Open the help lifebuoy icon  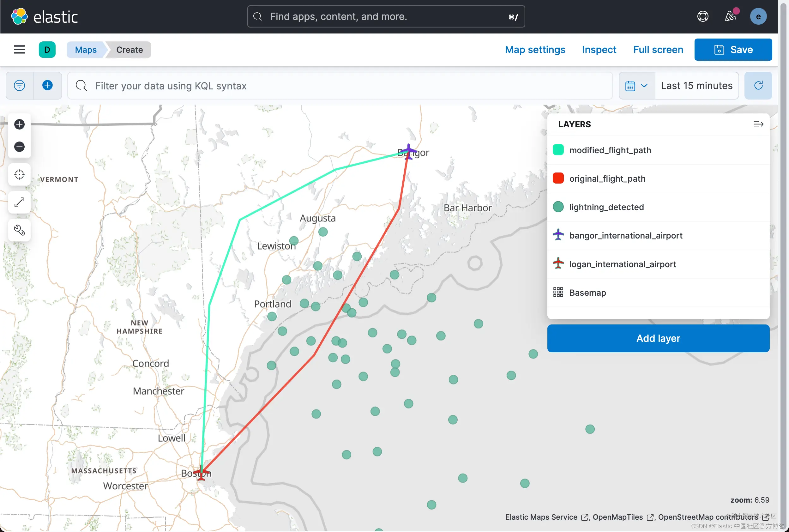pos(702,16)
